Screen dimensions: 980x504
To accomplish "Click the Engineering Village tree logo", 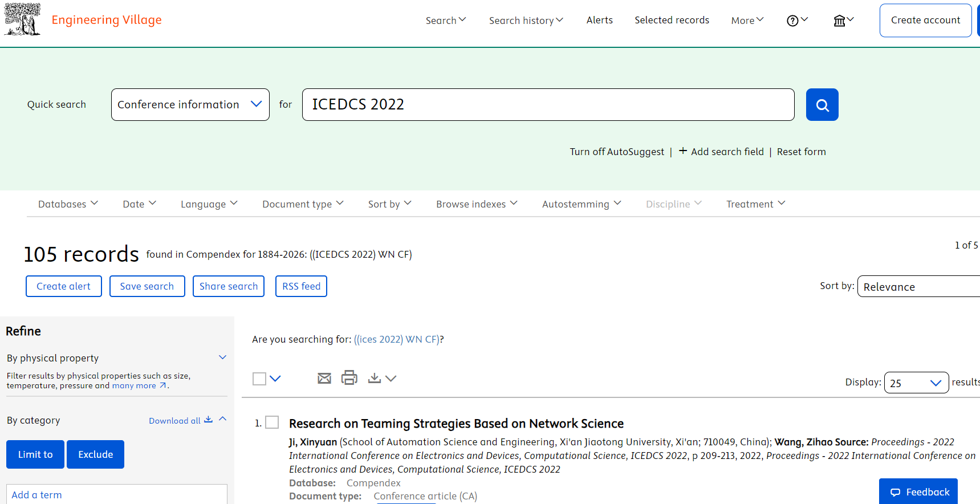I will point(22,19).
